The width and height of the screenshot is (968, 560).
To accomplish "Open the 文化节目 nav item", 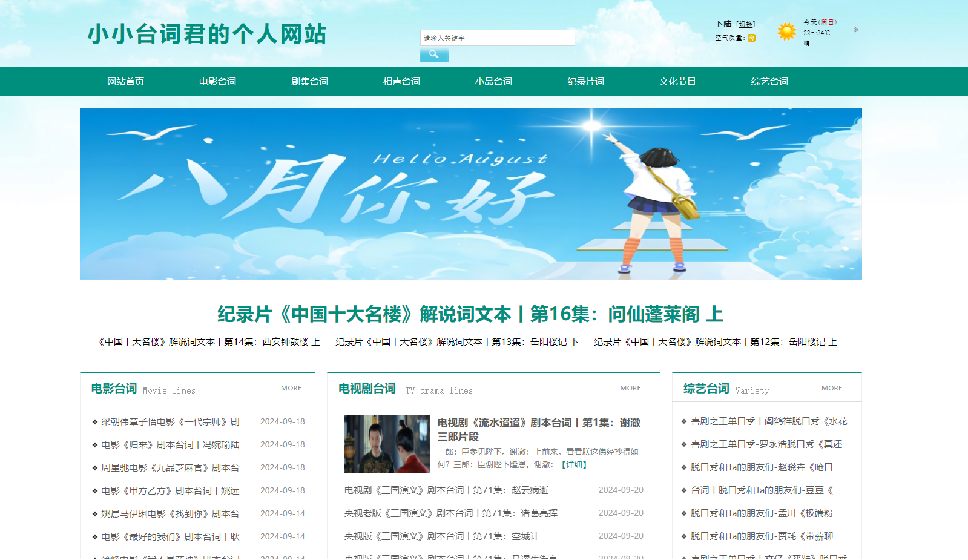I will [677, 81].
